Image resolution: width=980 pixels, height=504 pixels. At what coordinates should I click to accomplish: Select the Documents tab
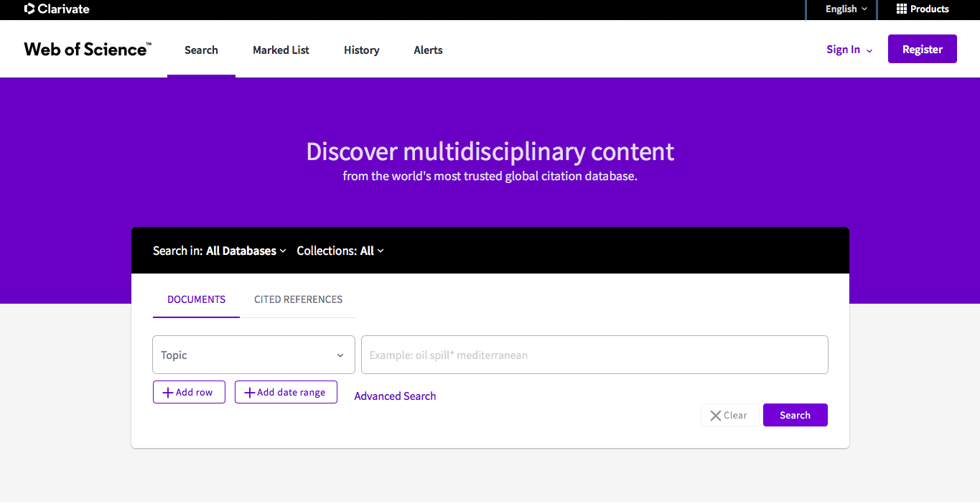click(x=196, y=299)
